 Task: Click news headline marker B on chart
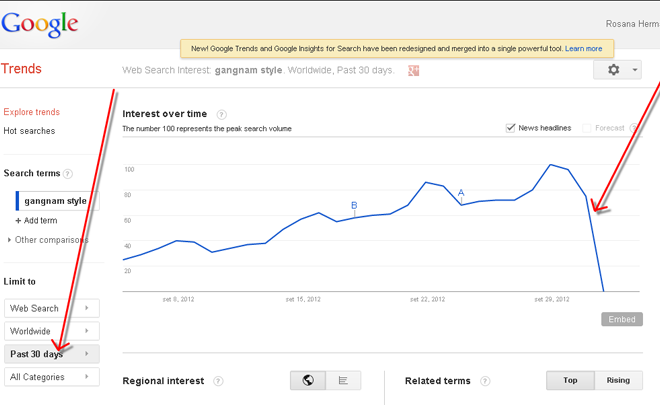(x=354, y=205)
